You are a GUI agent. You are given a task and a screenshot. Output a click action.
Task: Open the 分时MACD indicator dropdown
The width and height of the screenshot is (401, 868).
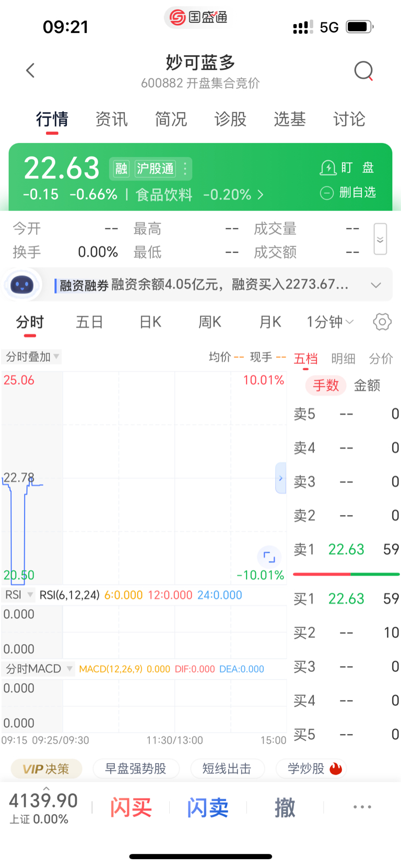[x=39, y=669]
